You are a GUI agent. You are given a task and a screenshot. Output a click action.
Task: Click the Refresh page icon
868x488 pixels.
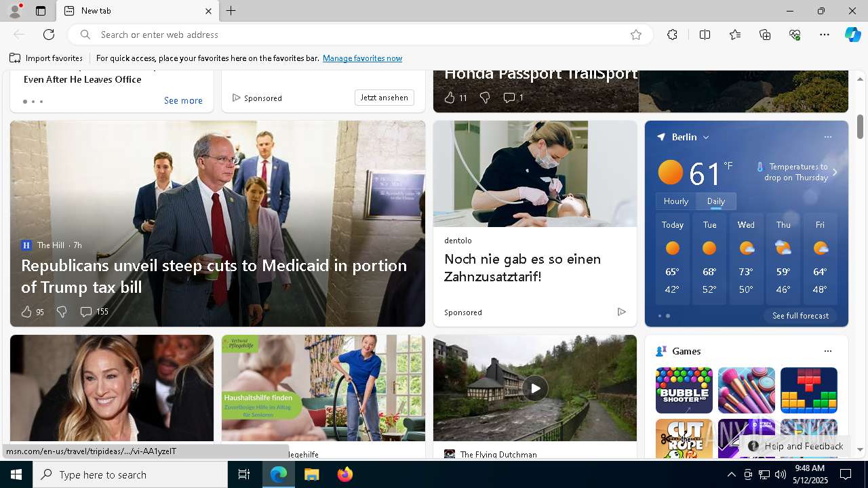(x=49, y=35)
